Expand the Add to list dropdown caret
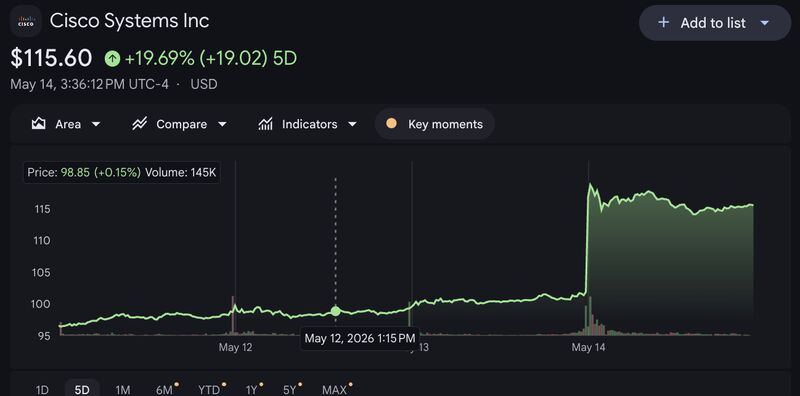 (764, 23)
